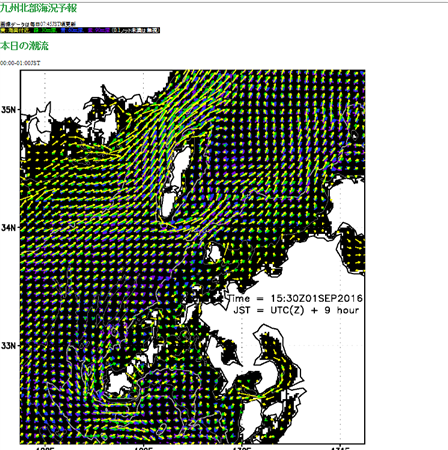Click the 00:00-01:00JST time label

20,63
